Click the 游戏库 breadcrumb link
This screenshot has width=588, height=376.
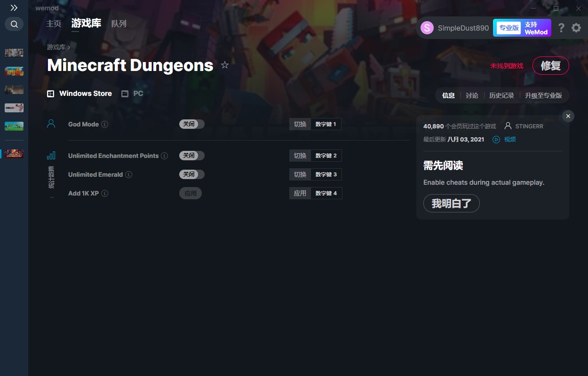point(56,47)
